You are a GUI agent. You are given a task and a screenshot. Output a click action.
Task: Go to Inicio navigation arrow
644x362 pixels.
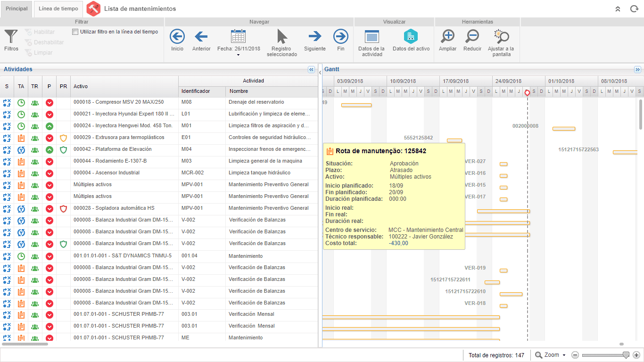tap(177, 41)
